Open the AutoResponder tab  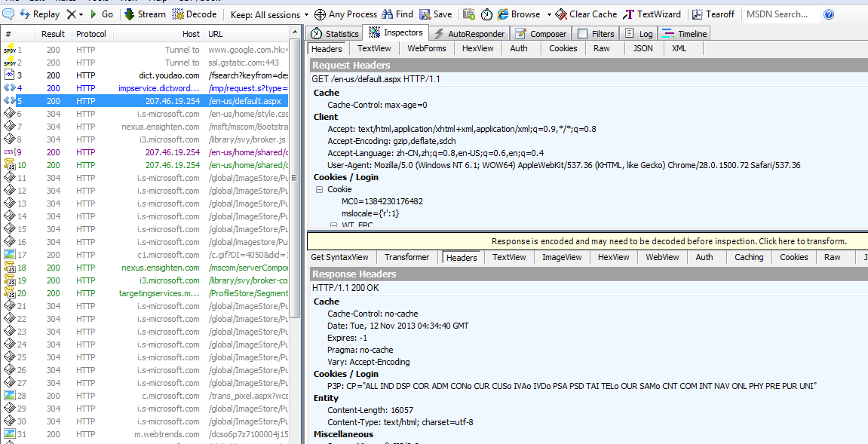[x=469, y=34]
